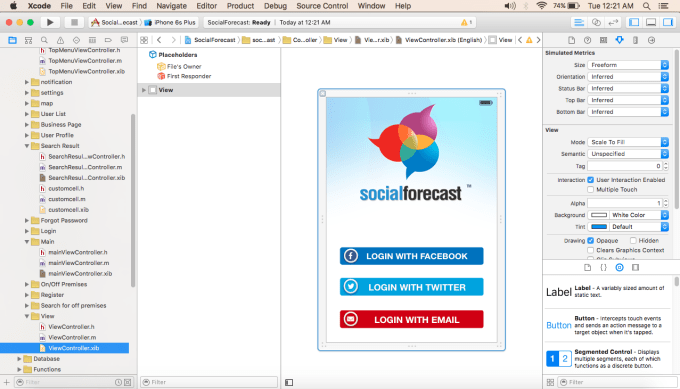The width and height of the screenshot is (680, 389).
Task: Open the Bottom Bar dropdown
Action: click(x=628, y=111)
